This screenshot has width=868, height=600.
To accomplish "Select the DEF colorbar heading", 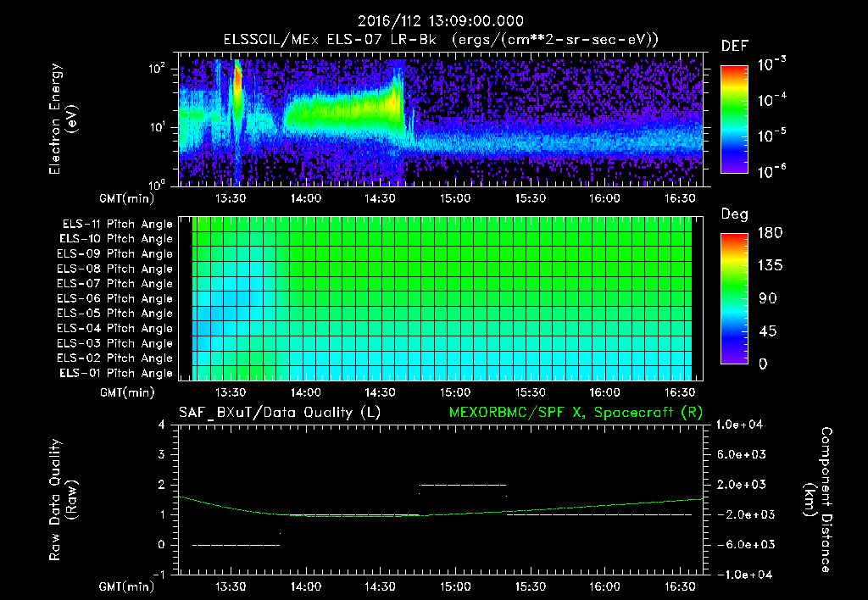I will [x=735, y=47].
